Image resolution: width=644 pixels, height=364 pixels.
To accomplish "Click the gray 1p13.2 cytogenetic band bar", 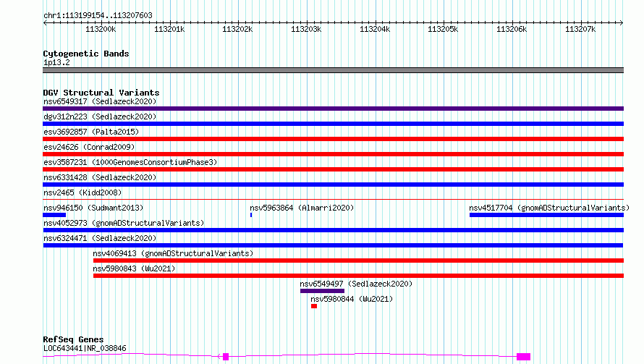I will [333, 70].
